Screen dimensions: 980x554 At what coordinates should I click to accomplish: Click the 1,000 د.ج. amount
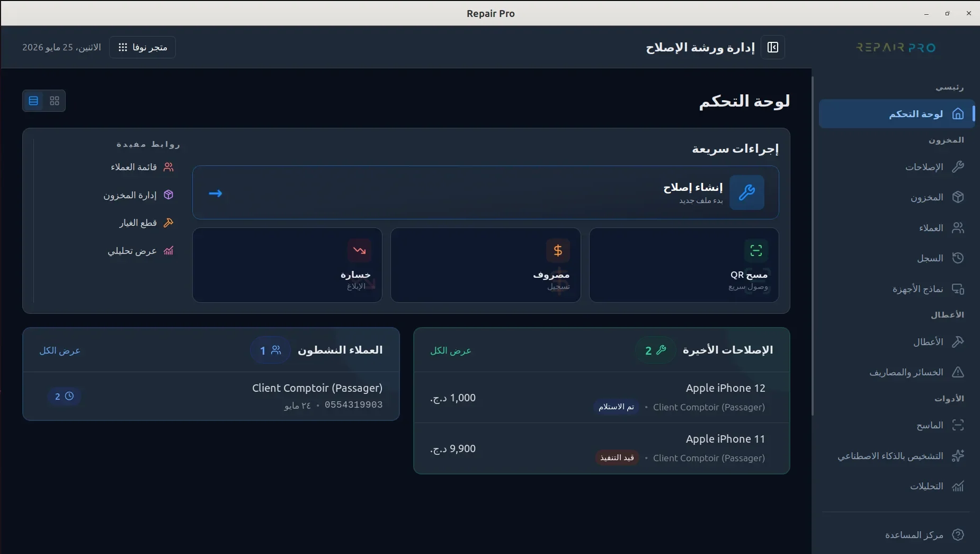(453, 398)
